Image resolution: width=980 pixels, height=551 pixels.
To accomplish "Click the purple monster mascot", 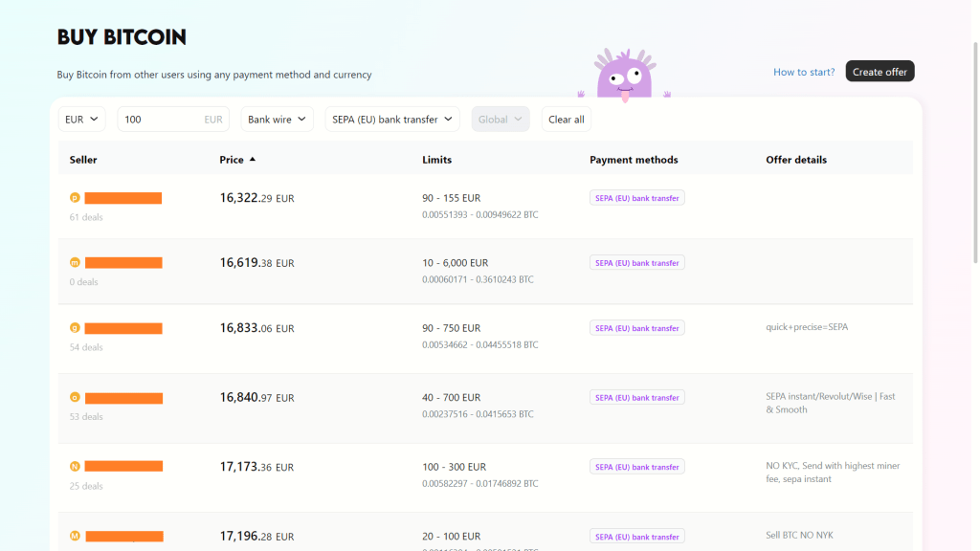I will (623, 76).
